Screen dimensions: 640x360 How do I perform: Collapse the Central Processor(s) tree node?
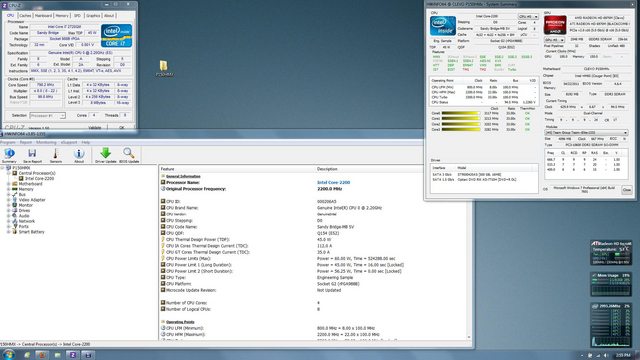tap(9, 173)
